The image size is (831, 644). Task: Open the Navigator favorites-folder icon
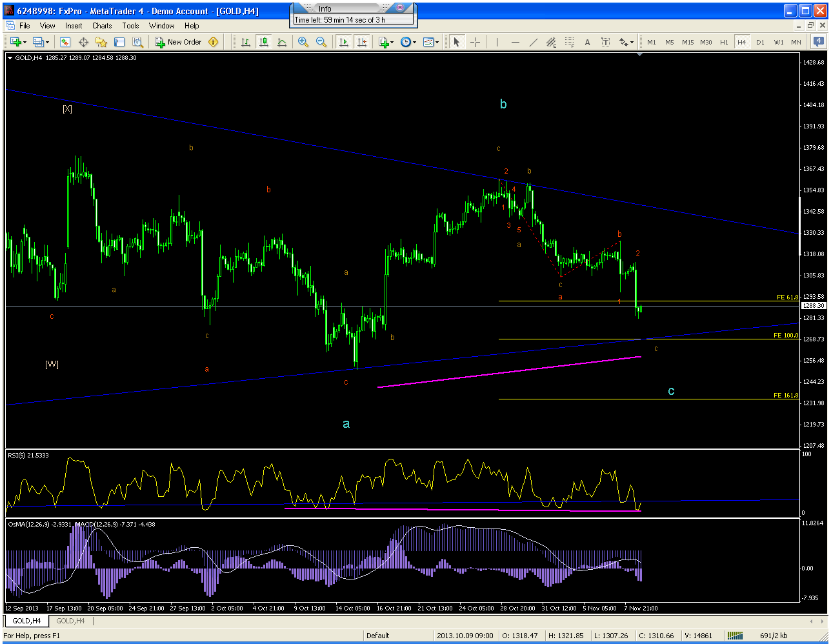(x=101, y=42)
